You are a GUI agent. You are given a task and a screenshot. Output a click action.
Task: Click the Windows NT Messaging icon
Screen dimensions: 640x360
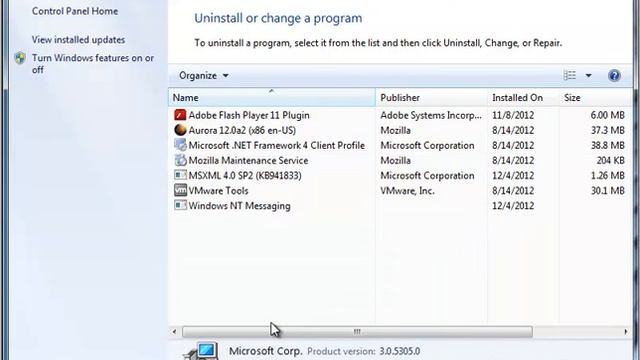180,205
